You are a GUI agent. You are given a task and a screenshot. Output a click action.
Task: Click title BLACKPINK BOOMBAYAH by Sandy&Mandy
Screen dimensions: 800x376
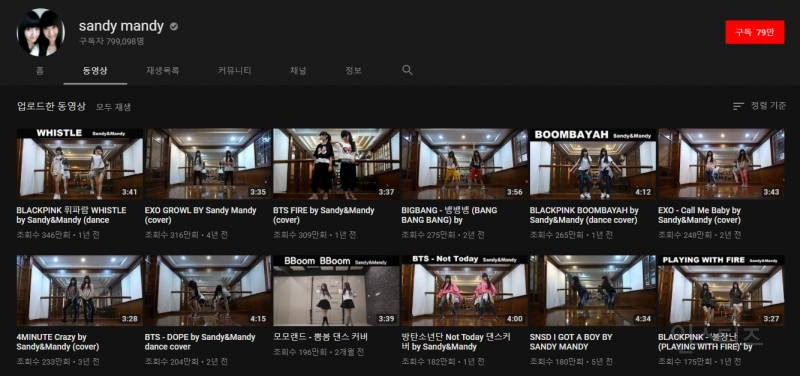point(584,215)
